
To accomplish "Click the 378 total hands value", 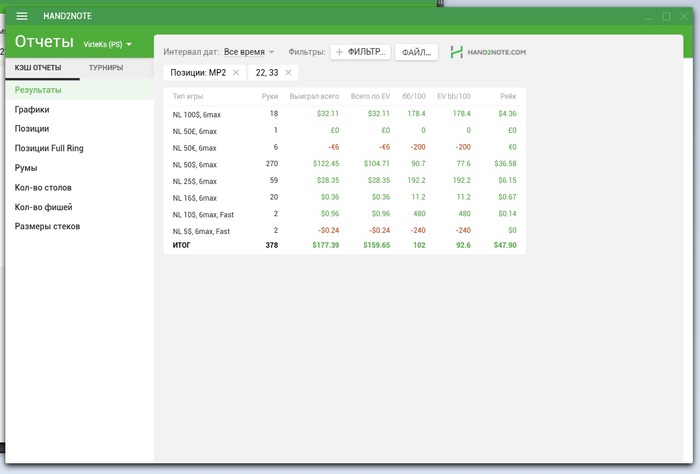I will (x=272, y=245).
